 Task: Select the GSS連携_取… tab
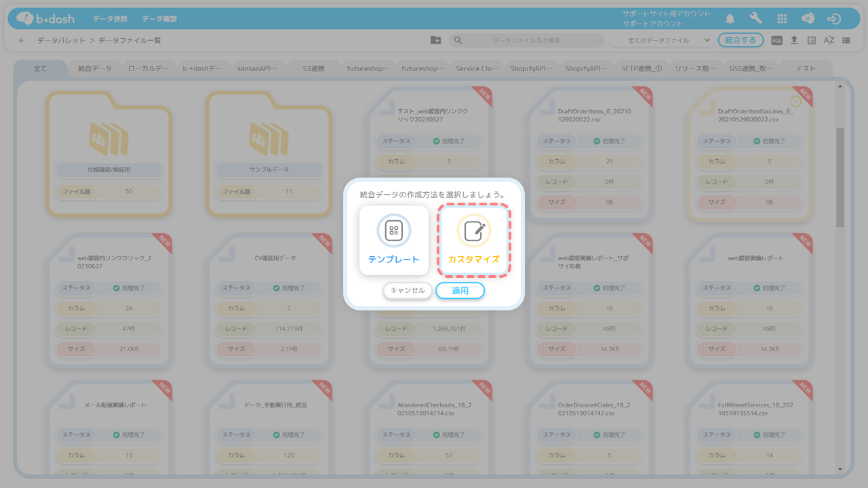pyautogui.click(x=751, y=68)
